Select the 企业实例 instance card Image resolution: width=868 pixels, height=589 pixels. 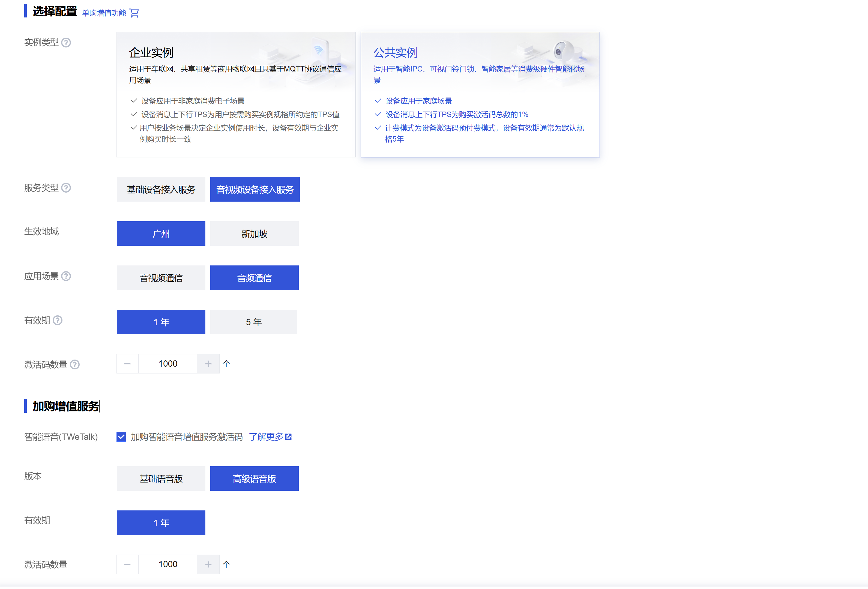click(x=236, y=94)
